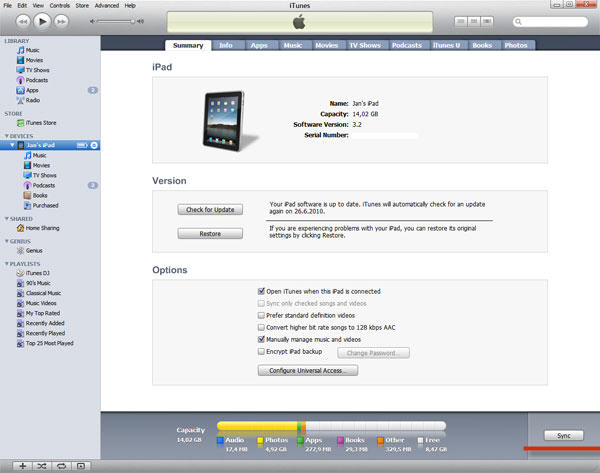This screenshot has width=600, height=473.
Task: Open iTunes Store in the sidebar
Action: [x=40, y=122]
